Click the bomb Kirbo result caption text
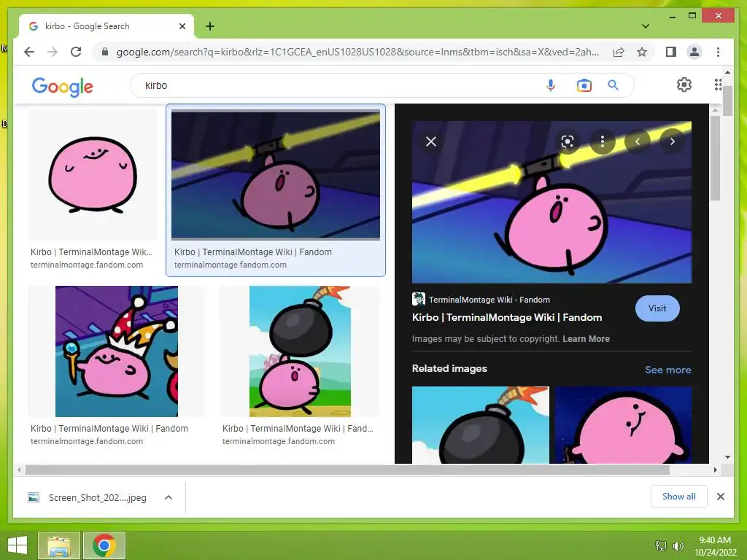747x560 pixels. [x=298, y=429]
